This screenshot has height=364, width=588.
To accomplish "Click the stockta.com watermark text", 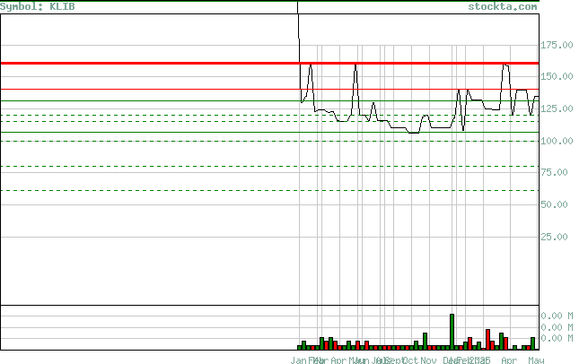I will pyautogui.click(x=503, y=6).
